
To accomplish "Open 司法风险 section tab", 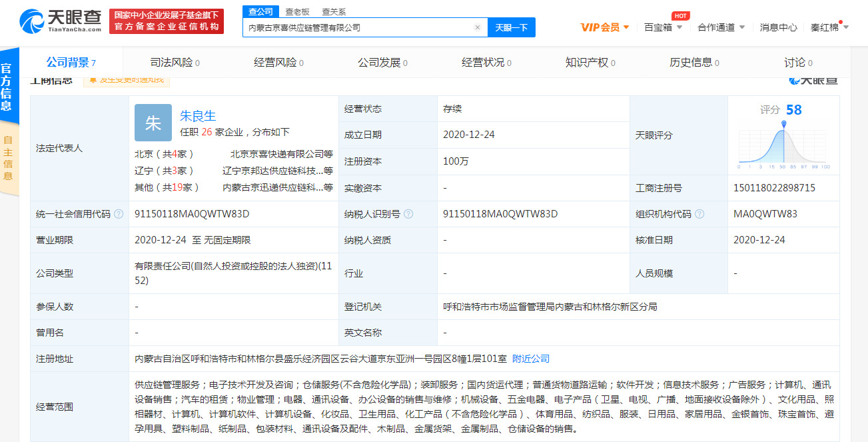I will pyautogui.click(x=175, y=62).
